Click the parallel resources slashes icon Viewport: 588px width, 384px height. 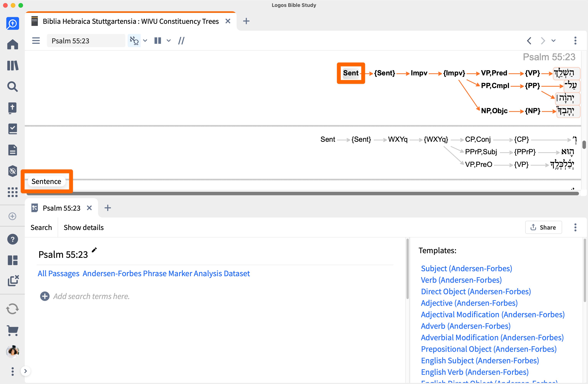(x=181, y=40)
